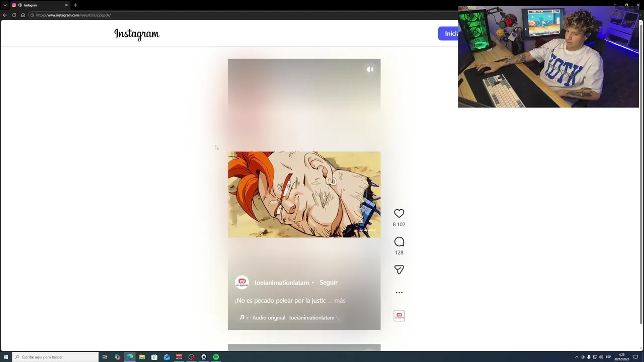Click the network tray icon
644x362 pixels.
[x=595, y=357]
